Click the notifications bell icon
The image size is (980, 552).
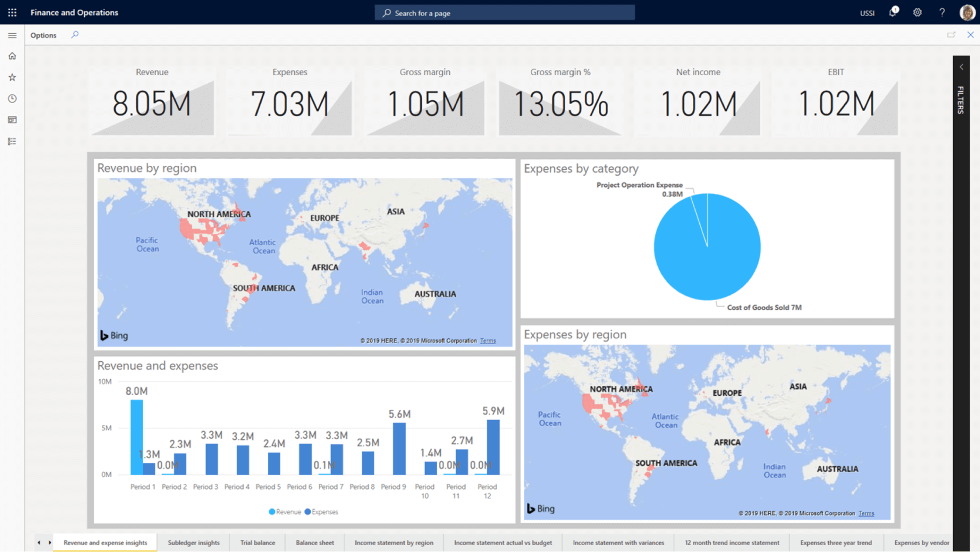[893, 12]
